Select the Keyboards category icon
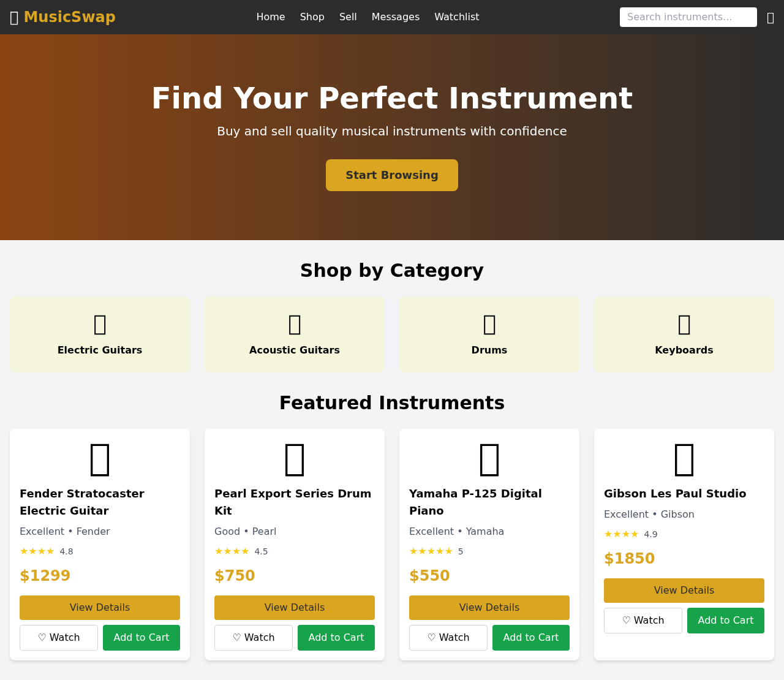This screenshot has height=680, width=784. 684,323
